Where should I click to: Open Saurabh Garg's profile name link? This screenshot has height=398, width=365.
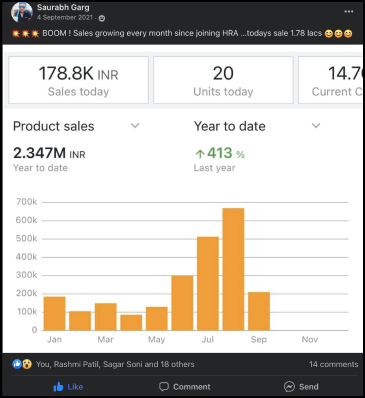click(x=63, y=7)
